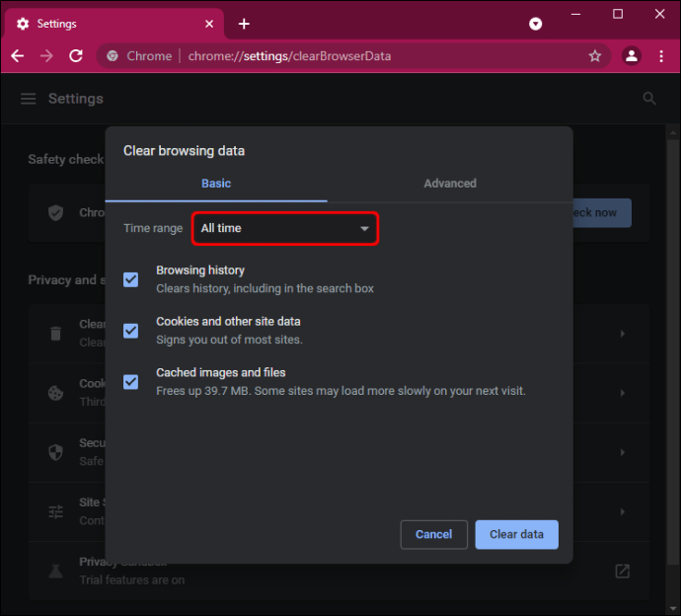Click the address bar URL field

click(290, 56)
